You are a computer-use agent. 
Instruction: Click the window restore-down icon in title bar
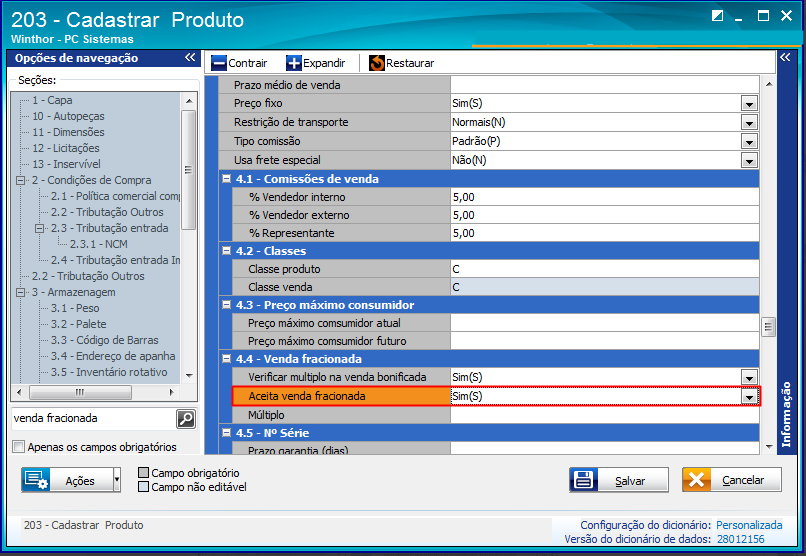[717, 16]
